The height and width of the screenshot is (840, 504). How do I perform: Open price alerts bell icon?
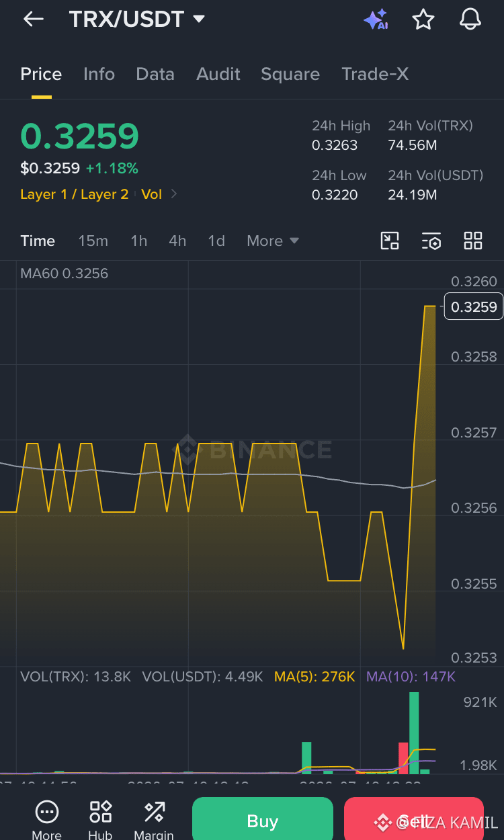[470, 19]
